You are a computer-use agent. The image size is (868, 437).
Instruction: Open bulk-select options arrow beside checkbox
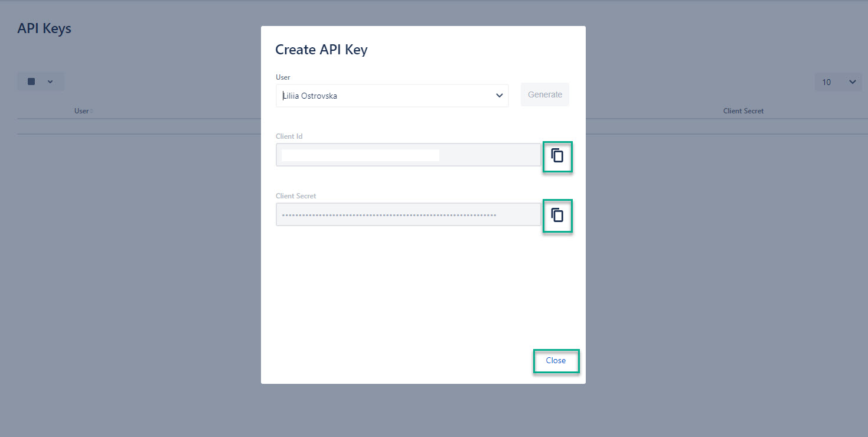point(50,81)
